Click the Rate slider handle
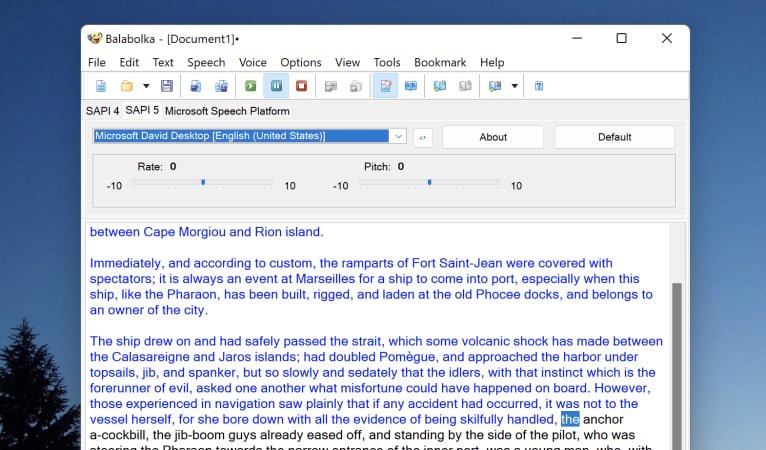This screenshot has height=450, width=766. tap(203, 182)
